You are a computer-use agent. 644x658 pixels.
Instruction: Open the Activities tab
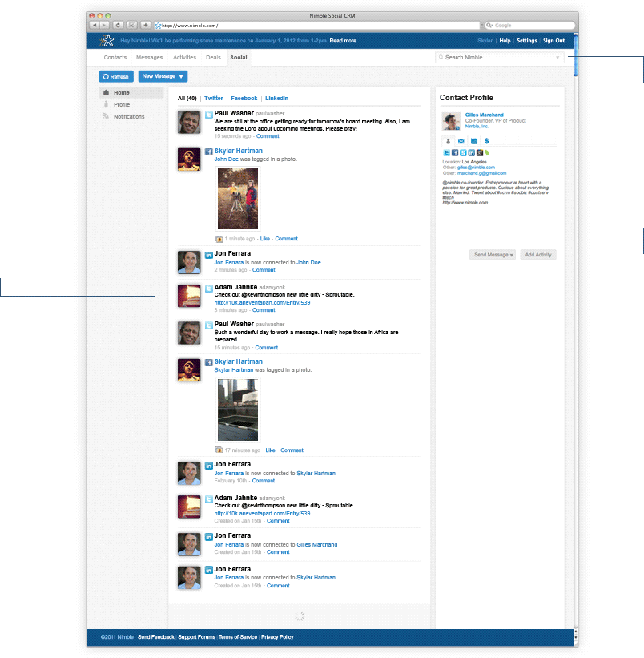tap(184, 58)
